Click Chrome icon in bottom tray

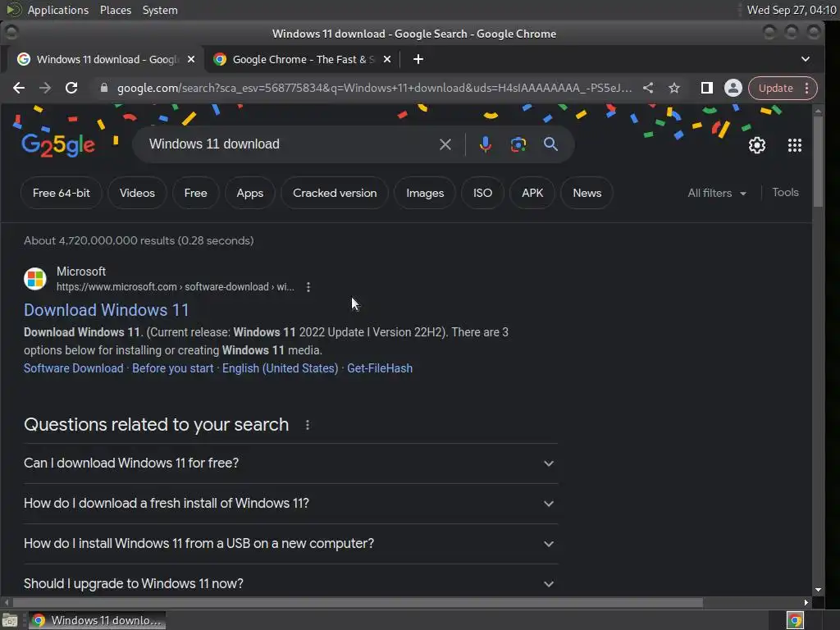tap(795, 620)
